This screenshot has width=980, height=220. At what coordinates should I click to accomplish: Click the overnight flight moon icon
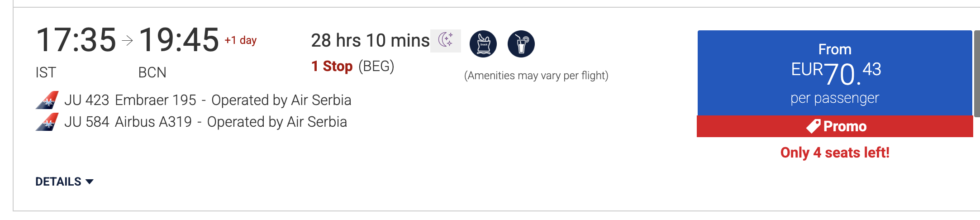pyautogui.click(x=446, y=41)
